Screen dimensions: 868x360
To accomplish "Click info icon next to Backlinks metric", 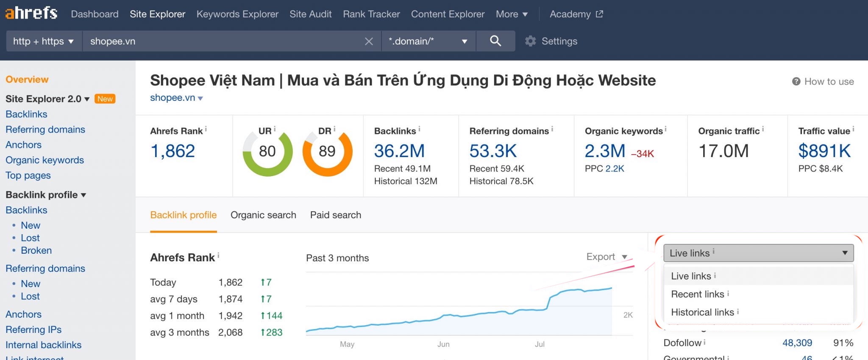I will point(419,129).
